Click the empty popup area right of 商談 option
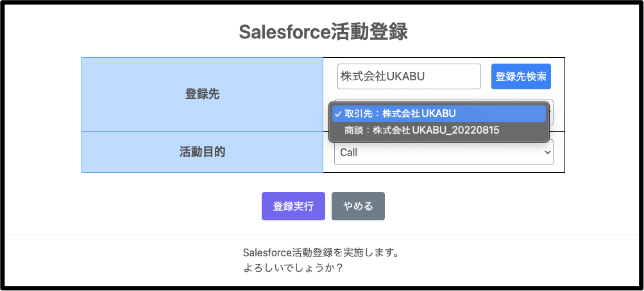The height and width of the screenshot is (291, 644). (523, 130)
